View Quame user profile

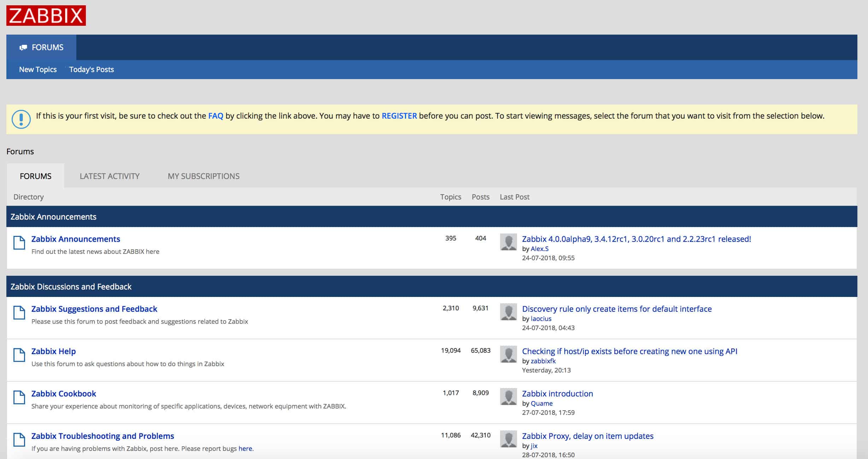pos(542,404)
